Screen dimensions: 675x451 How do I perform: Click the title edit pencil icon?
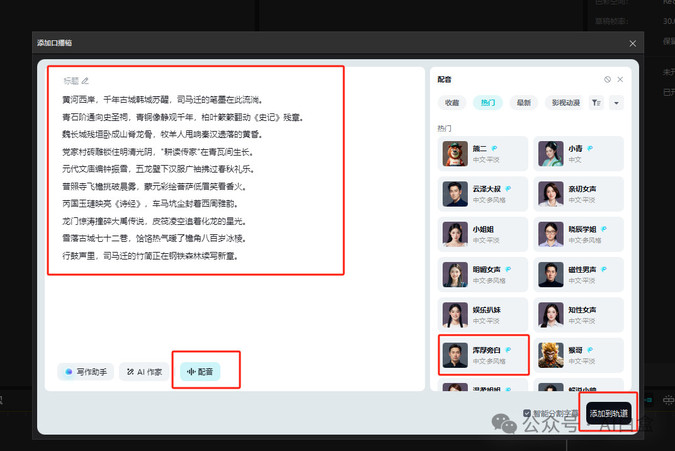[85, 80]
